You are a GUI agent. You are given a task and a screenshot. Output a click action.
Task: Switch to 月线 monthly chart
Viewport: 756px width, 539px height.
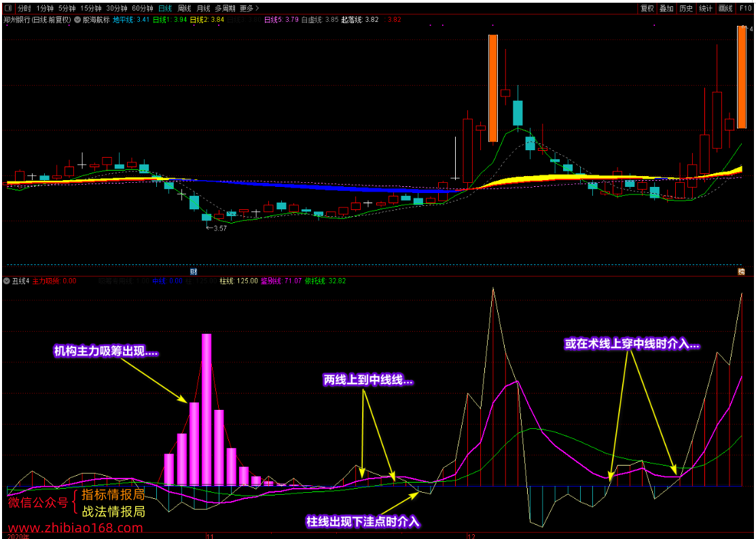204,8
